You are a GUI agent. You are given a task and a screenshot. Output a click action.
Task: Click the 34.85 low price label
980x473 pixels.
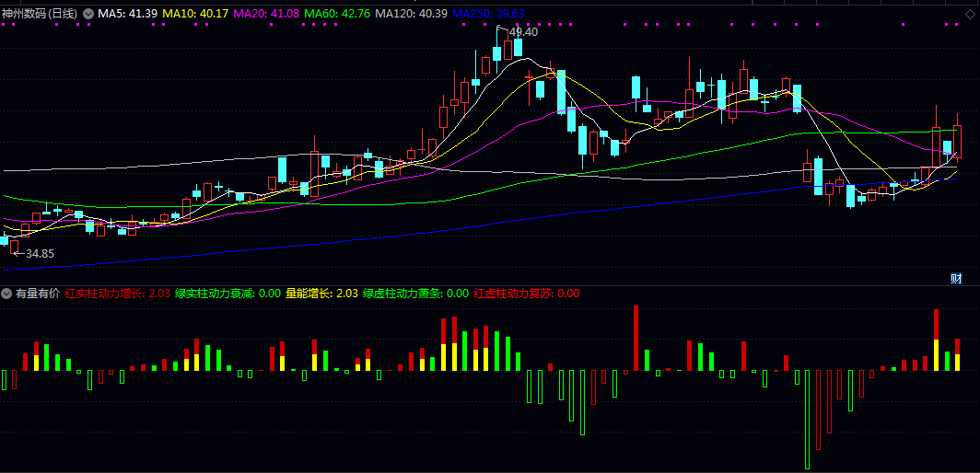40,254
